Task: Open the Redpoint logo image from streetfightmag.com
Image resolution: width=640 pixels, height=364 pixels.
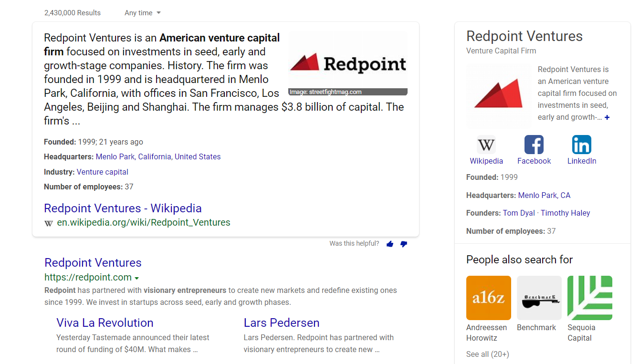Action: click(x=348, y=63)
